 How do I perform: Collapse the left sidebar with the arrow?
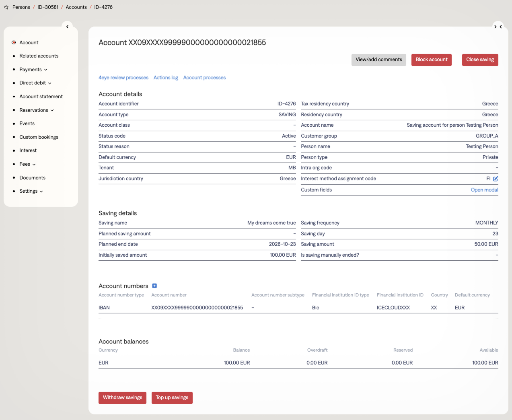coord(67,27)
